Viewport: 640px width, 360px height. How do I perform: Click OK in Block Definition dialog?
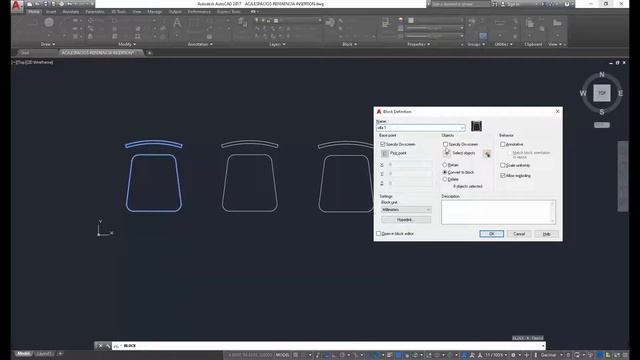[491, 234]
